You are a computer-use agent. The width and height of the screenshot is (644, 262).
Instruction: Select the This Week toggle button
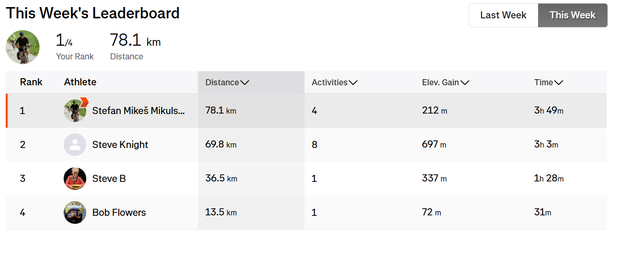572,15
